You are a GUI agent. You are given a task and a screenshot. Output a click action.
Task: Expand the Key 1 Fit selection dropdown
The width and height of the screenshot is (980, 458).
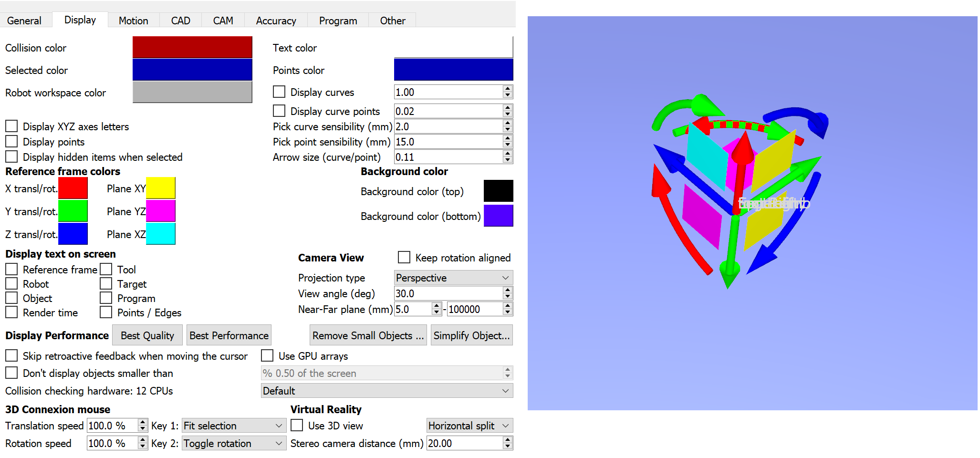click(233, 426)
